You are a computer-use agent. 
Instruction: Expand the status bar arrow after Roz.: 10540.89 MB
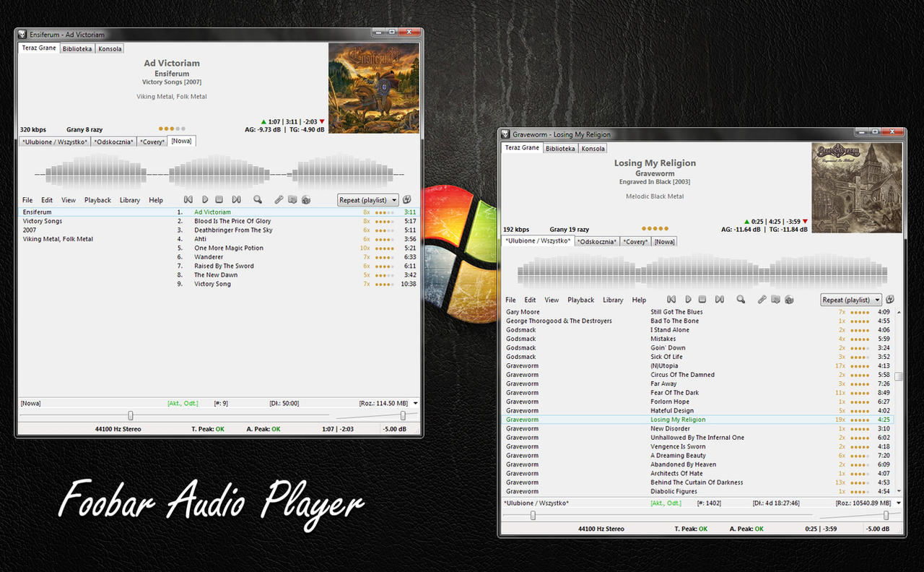click(x=899, y=503)
